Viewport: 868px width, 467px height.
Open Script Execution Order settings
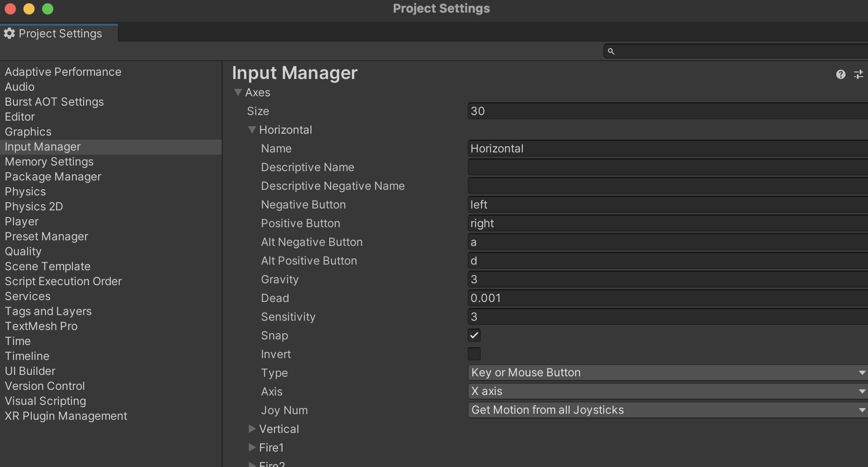[63, 281]
